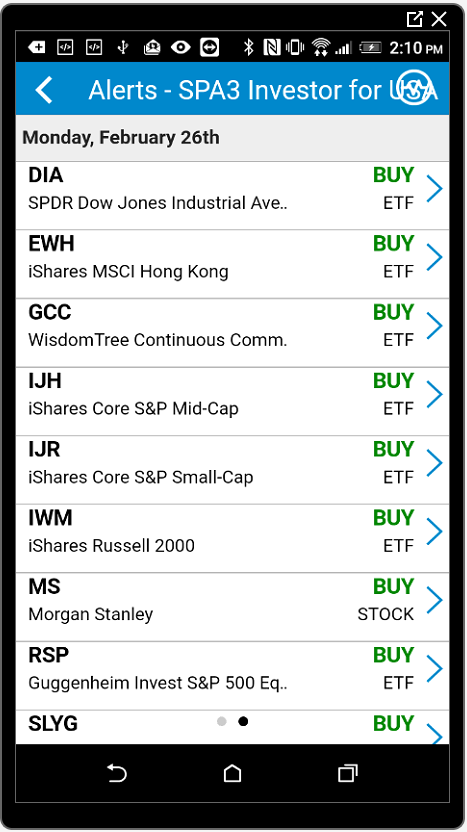Open Morgan Stanley alert chevron
This screenshot has width=467, height=832.
coord(435,600)
